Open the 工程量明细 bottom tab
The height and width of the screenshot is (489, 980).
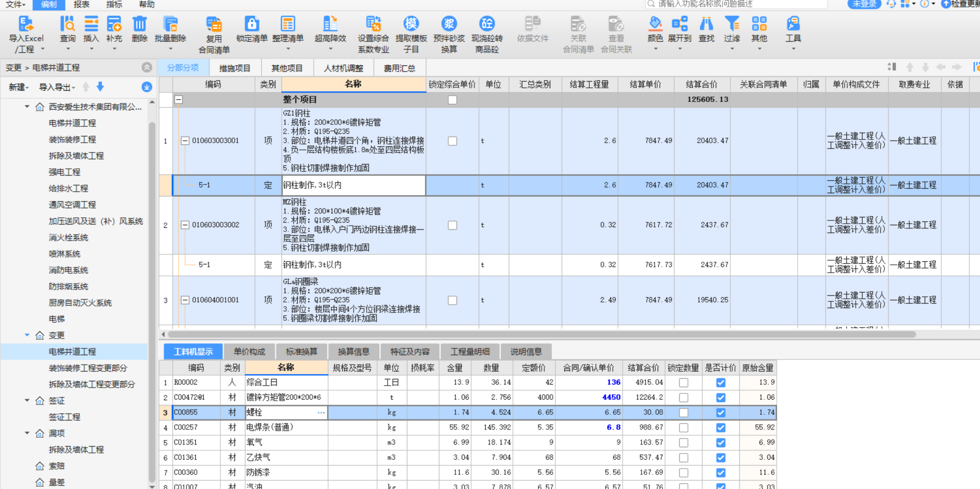[470, 352]
